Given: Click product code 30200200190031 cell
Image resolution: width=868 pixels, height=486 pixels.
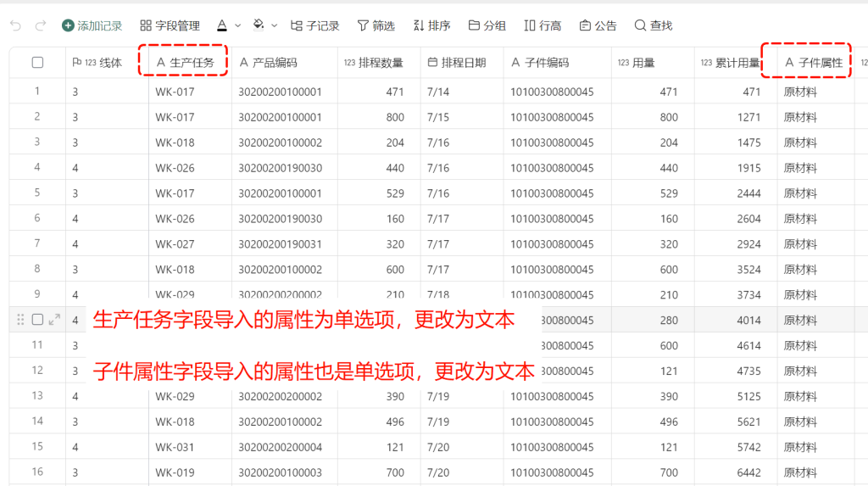Looking at the screenshot, I should [x=285, y=243].
